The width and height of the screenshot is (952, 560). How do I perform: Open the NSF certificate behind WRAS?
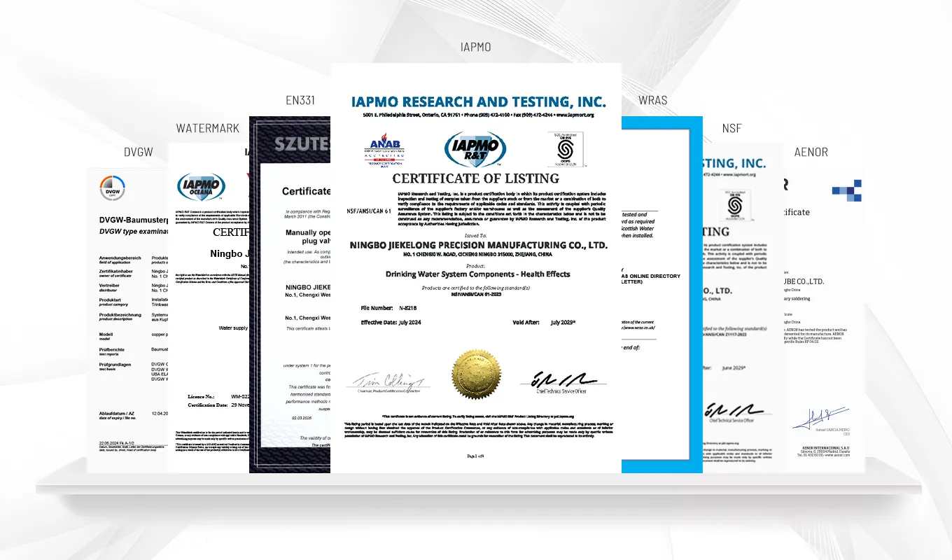click(x=743, y=307)
